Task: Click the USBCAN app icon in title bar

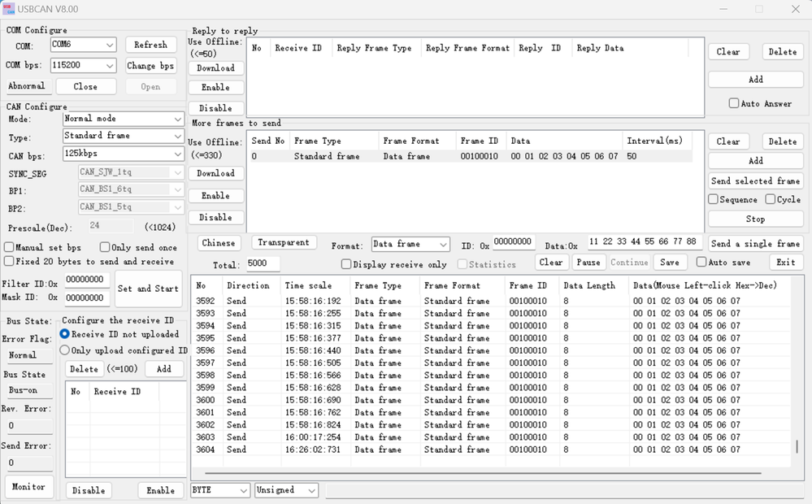Action: (9, 9)
